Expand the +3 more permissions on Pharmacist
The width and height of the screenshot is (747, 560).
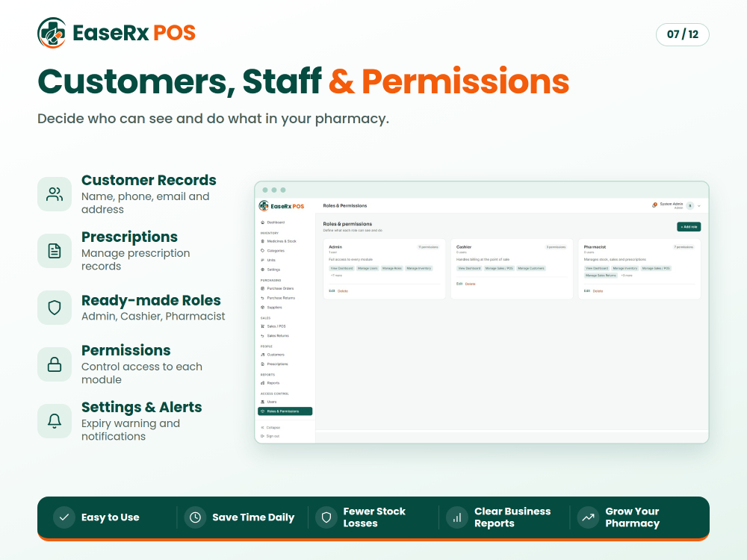(x=627, y=276)
